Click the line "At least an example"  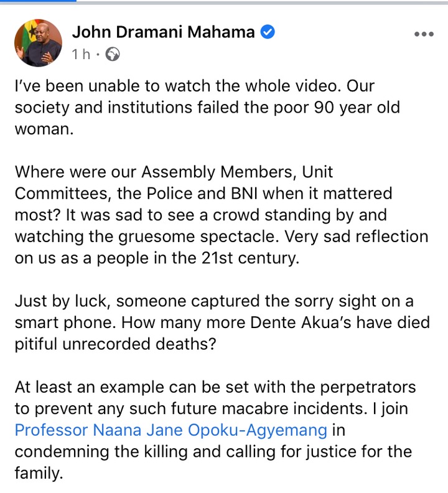click(215, 387)
